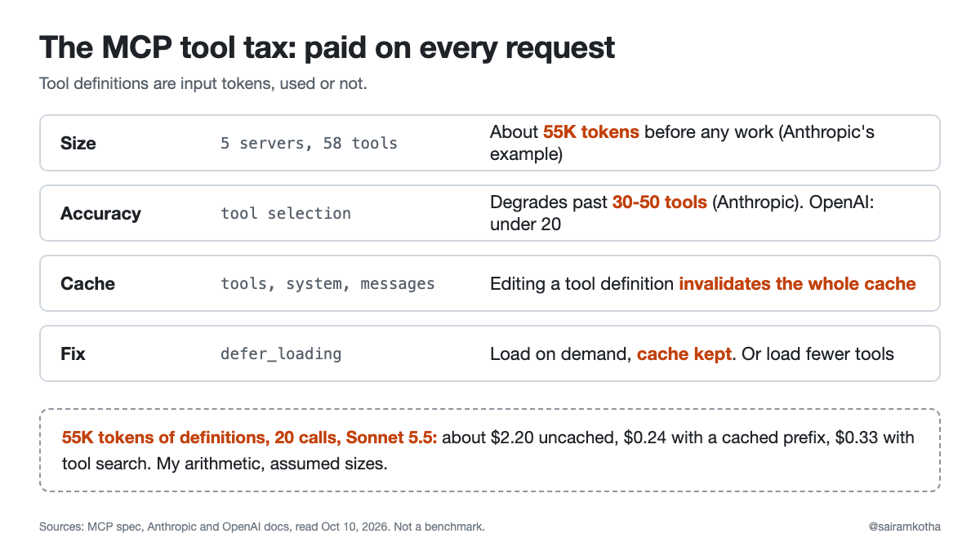Click the 'Fix' row label
This screenshot has height=551, width=980.
tap(73, 353)
